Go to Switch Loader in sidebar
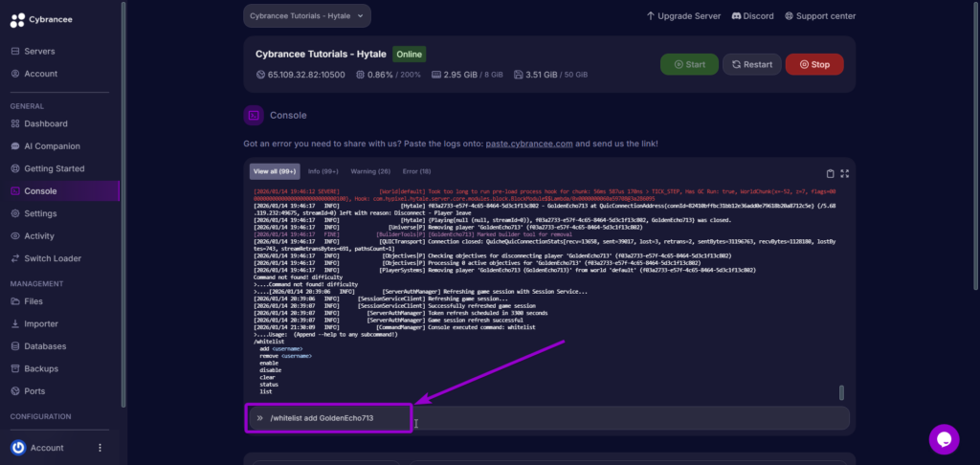 coord(52,258)
